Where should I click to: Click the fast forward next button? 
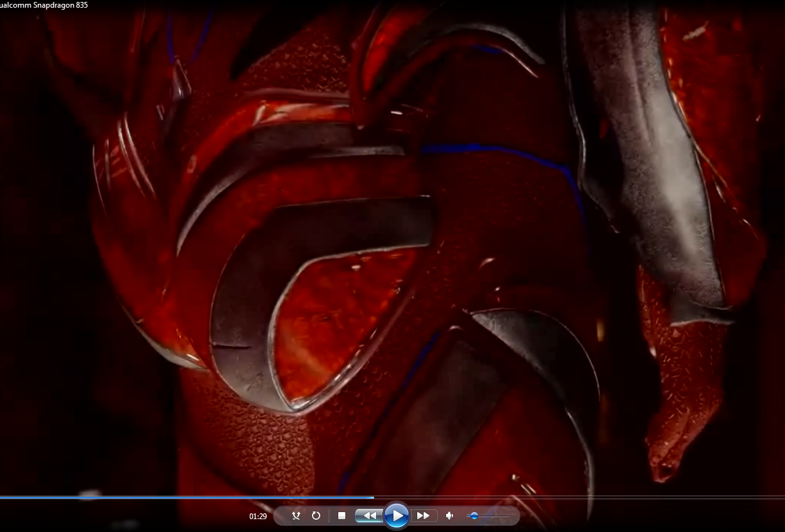click(x=424, y=515)
